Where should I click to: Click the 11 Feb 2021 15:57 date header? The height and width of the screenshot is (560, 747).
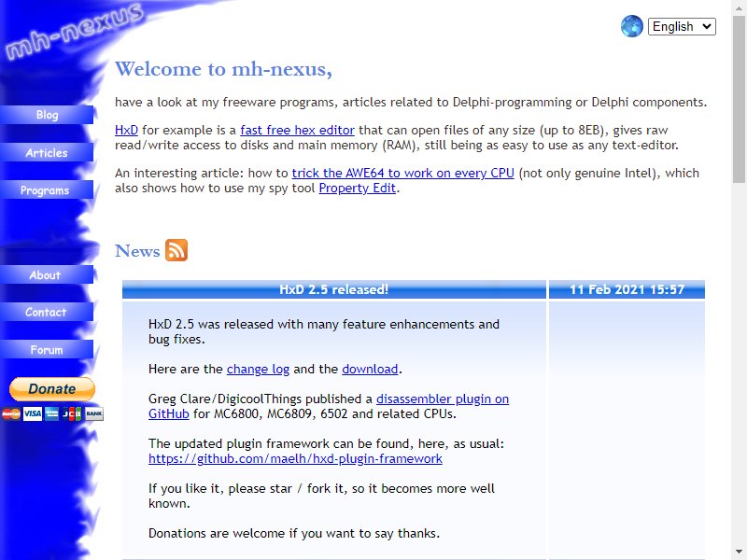(627, 289)
